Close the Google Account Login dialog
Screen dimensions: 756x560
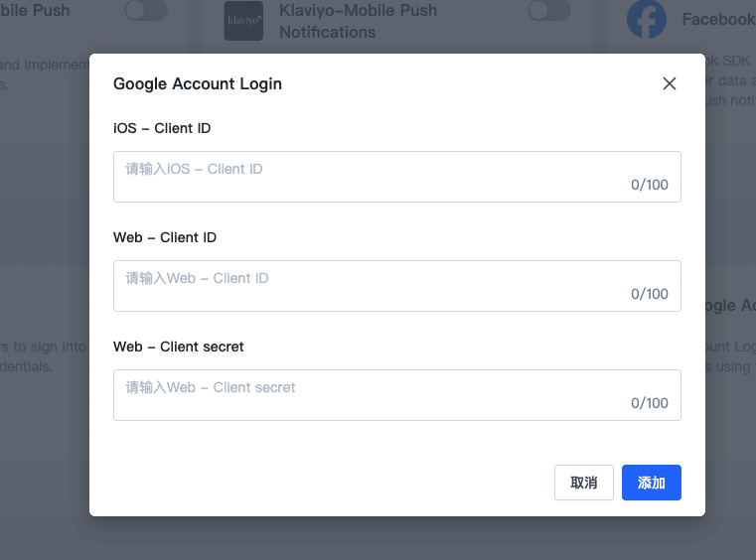tap(670, 83)
